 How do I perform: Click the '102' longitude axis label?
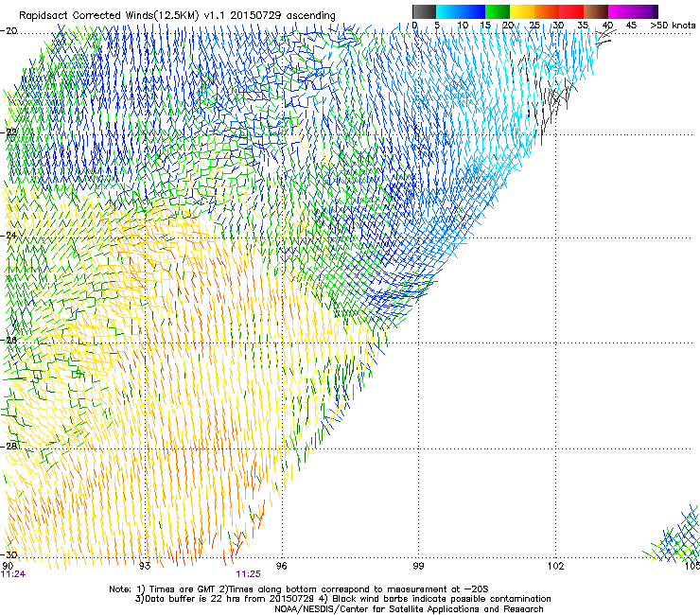pyautogui.click(x=555, y=566)
